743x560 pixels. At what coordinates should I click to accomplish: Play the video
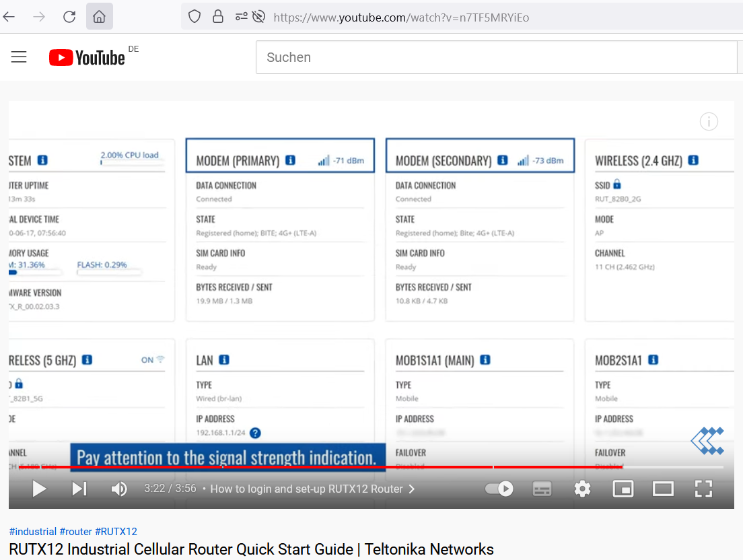click(39, 489)
